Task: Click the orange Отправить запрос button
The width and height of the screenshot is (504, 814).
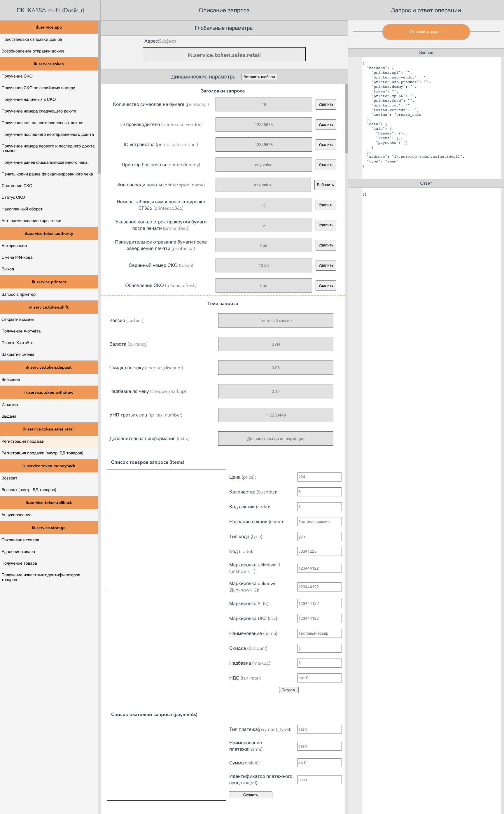Action: 426,32
